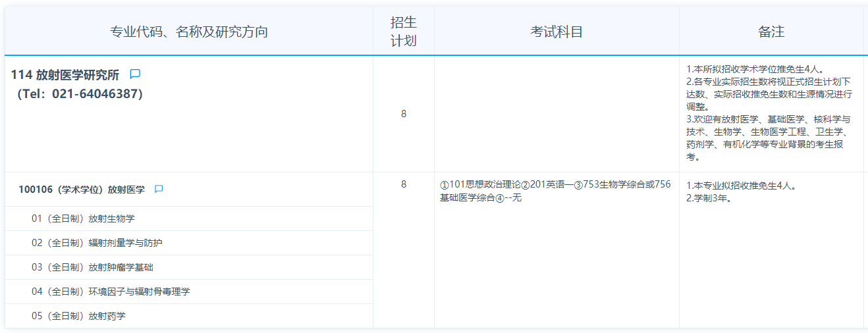868x333 pixels.
Task: Click enrollment number 8 in 100106 row
Action: click(x=404, y=184)
